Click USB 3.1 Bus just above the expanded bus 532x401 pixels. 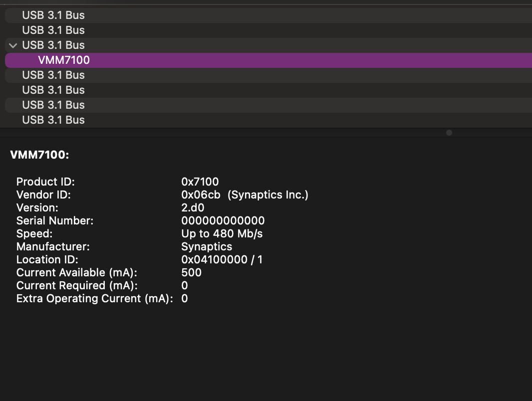coord(53,30)
